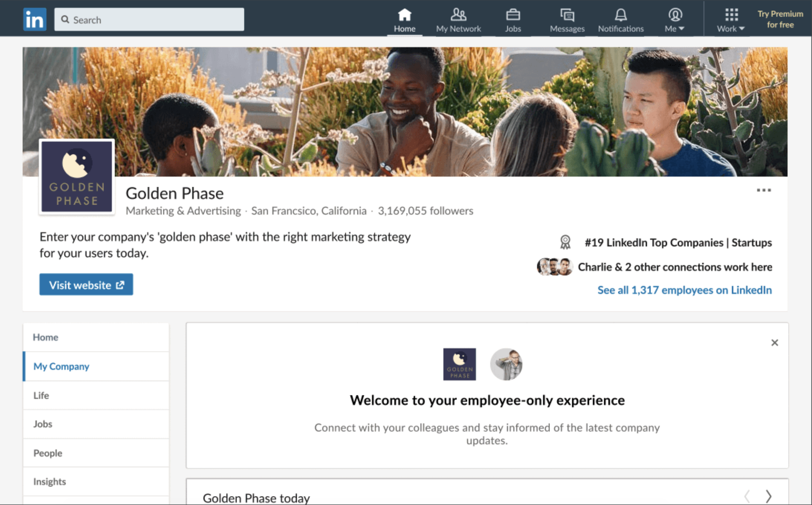Click Marketing & Advertising industry text
The height and width of the screenshot is (505, 812).
click(183, 211)
